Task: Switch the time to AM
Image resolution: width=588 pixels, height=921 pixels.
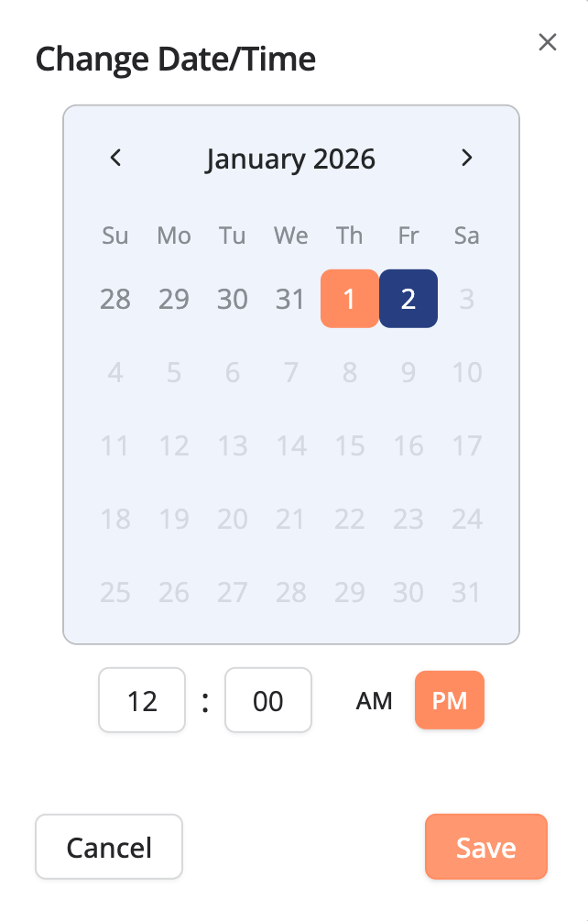Action: tap(374, 700)
